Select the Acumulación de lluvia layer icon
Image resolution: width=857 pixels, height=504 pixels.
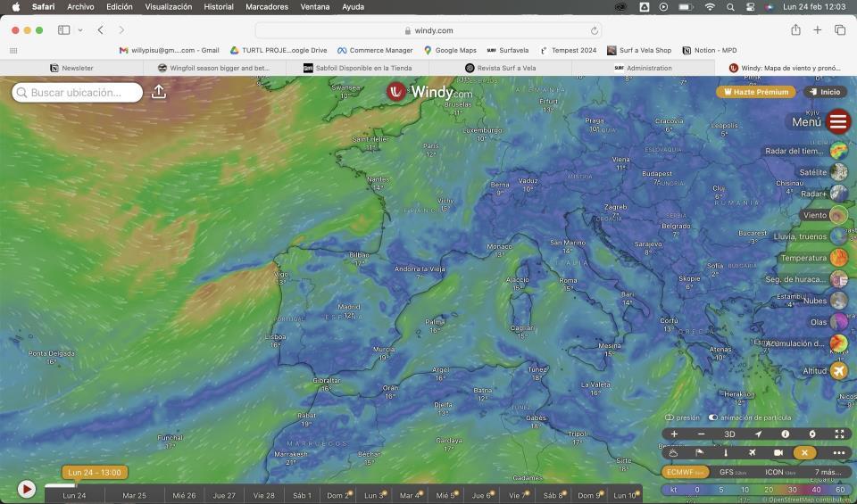tap(839, 343)
